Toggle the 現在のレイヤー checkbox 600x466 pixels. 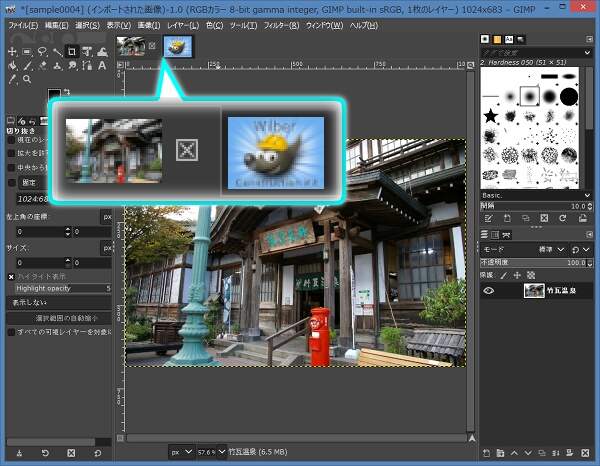[11, 140]
